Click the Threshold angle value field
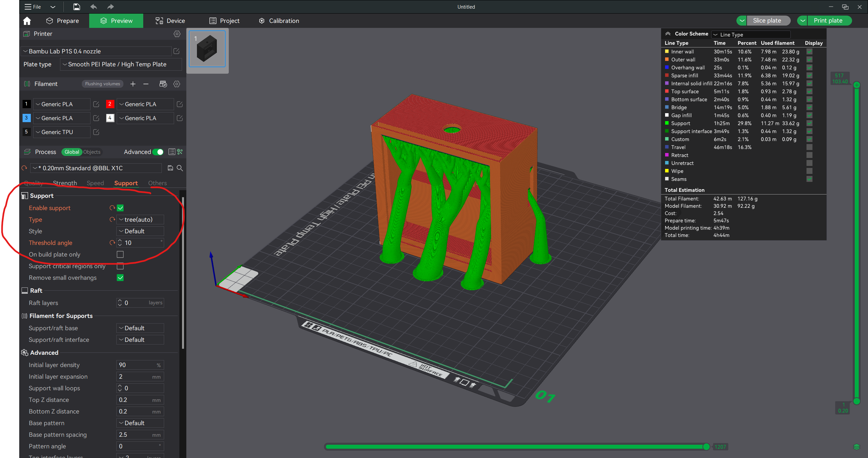Image resolution: width=868 pixels, height=458 pixels. point(140,243)
